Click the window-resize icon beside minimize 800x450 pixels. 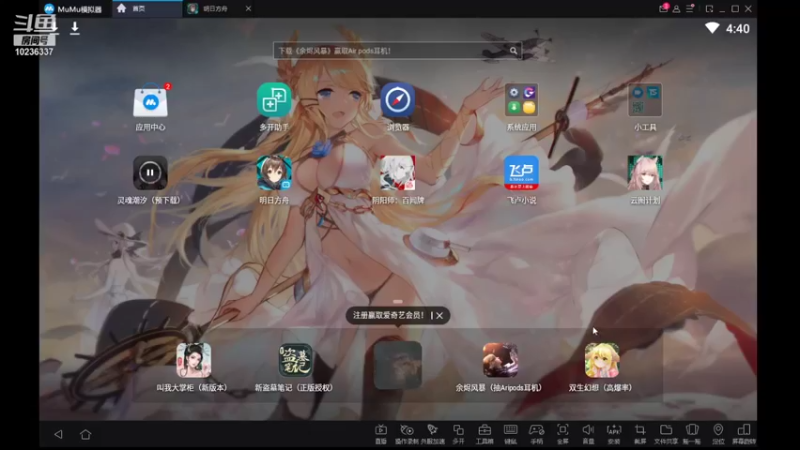pyautogui.click(x=709, y=9)
